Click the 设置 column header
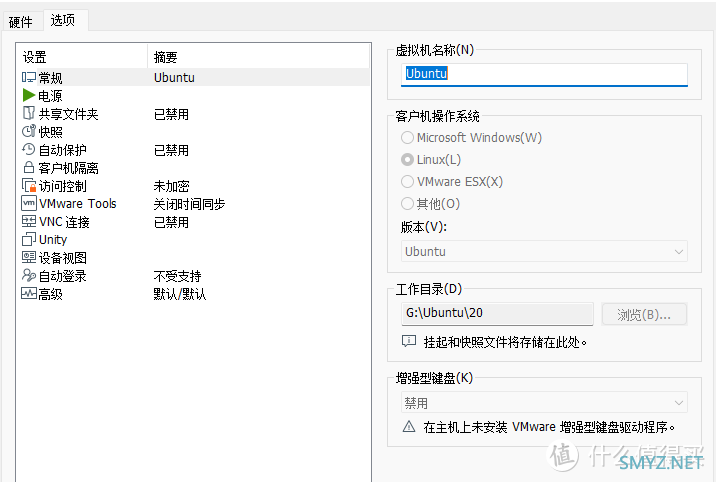The height and width of the screenshot is (482, 716). [x=82, y=57]
